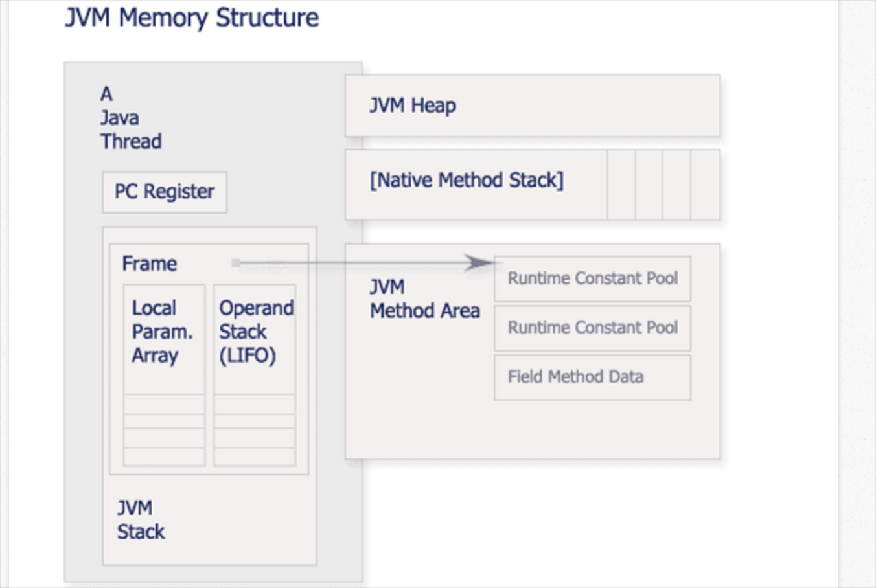876x588 pixels.
Task: Click the first Runtime Constant Pool box
Action: point(592,278)
